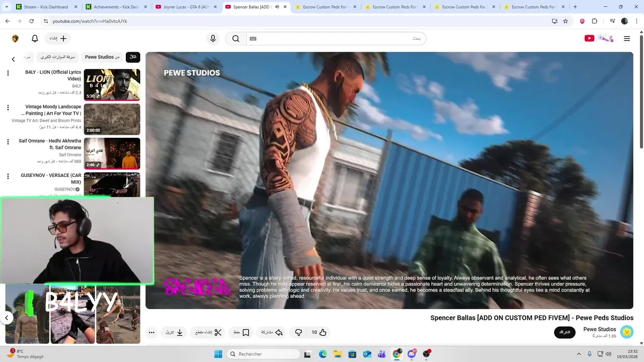Click the Download button below video

[x=175, y=332]
